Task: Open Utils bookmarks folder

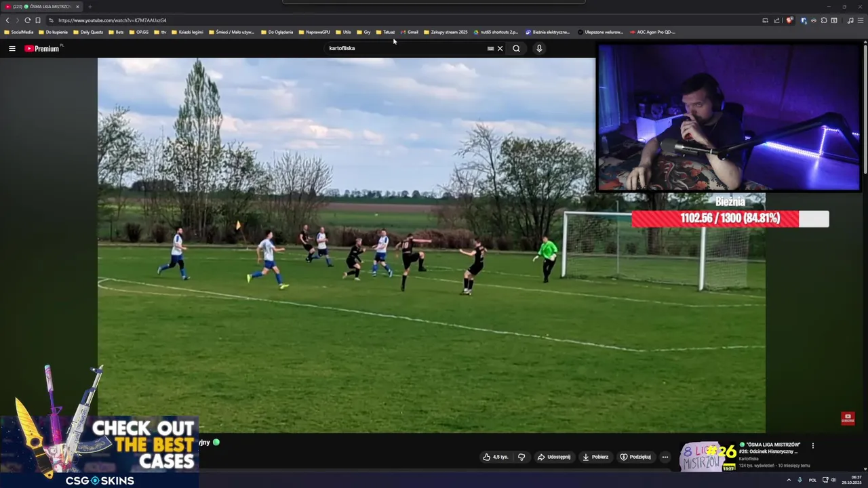Action: (x=343, y=32)
